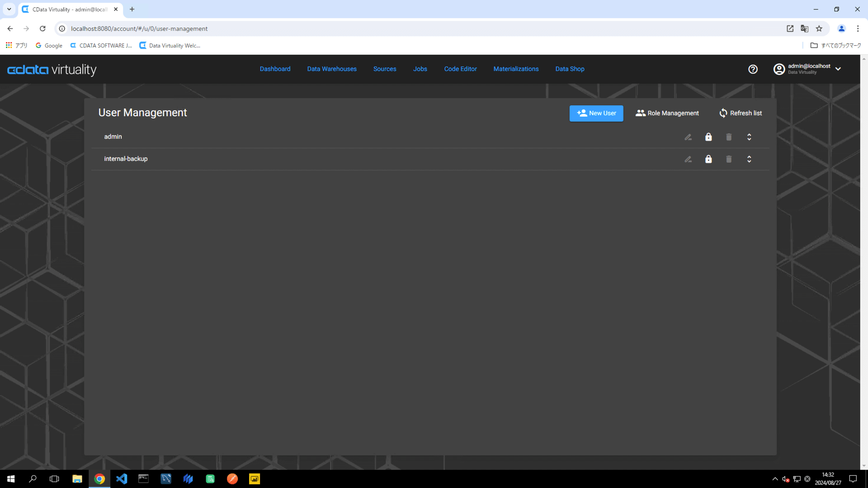This screenshot has width=868, height=488.
Task: Click edit pencil icon for internal-backup user
Action: 688,159
